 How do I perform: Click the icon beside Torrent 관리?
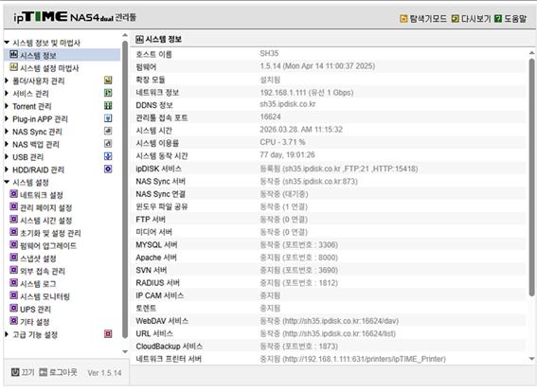108,106
